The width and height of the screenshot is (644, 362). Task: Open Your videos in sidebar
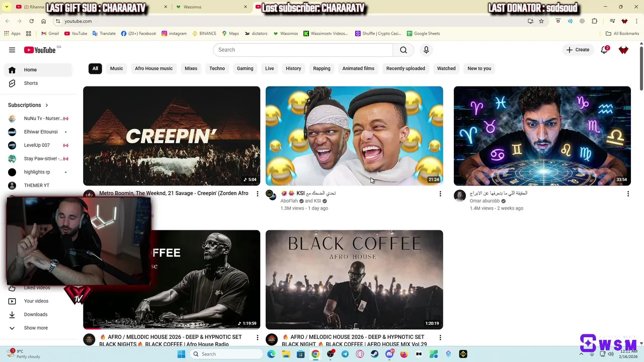(x=38, y=301)
